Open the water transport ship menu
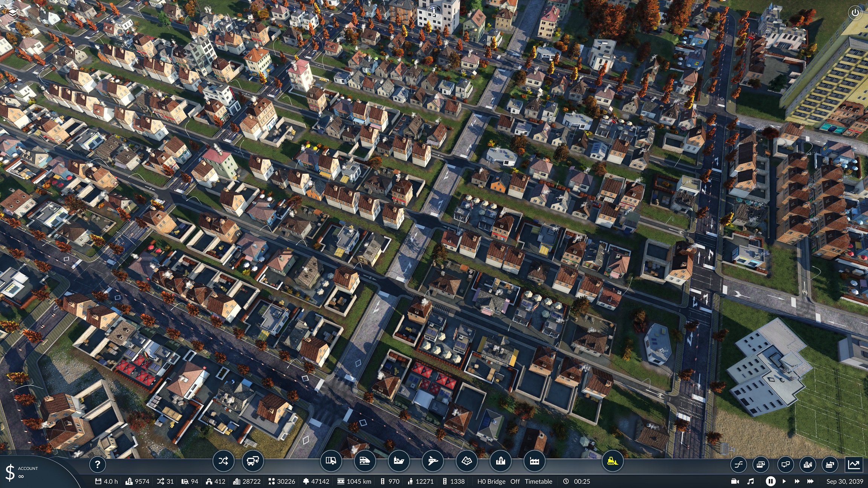868x488 pixels. pos(399,461)
